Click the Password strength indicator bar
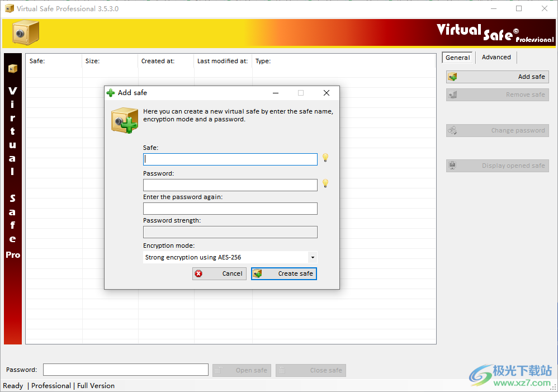This screenshot has height=392, width=558. [x=230, y=232]
